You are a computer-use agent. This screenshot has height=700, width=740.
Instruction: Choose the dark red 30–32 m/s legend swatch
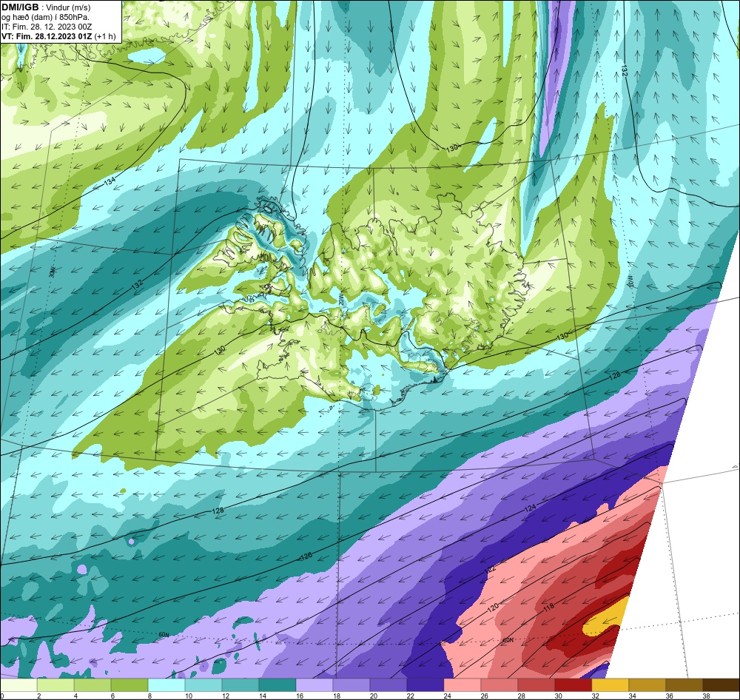click(573, 685)
